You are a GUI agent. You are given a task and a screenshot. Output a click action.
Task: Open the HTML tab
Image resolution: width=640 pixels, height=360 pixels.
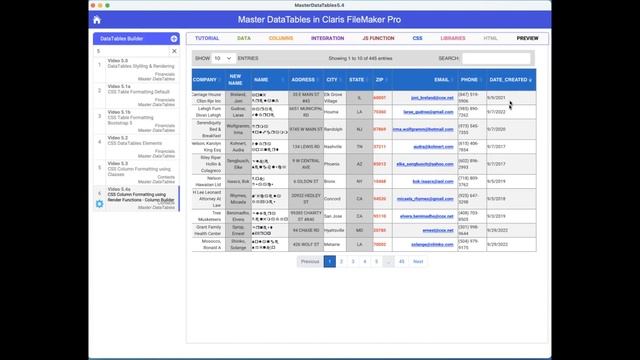point(490,38)
